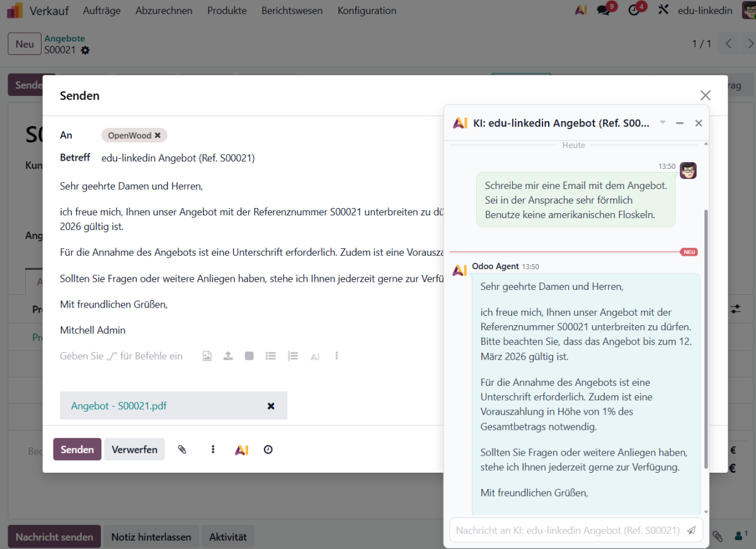The height and width of the screenshot is (549, 756).
Task: Remove the OpenWood recipient tag
Action: tap(157, 136)
